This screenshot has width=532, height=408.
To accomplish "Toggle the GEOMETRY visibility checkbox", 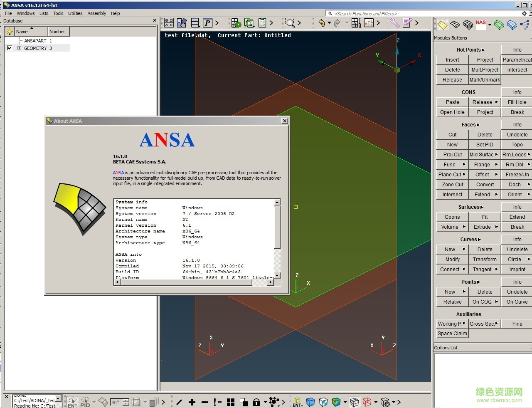I will click(x=10, y=48).
